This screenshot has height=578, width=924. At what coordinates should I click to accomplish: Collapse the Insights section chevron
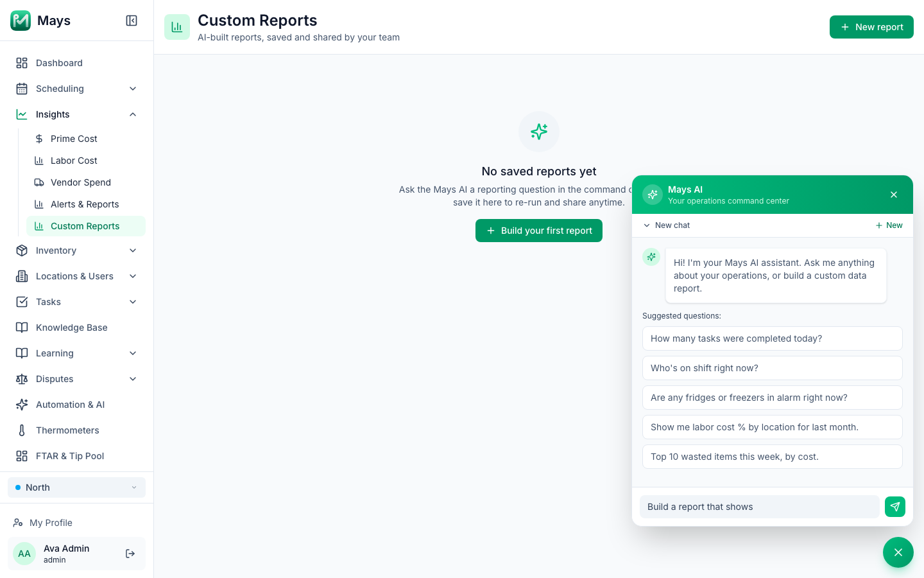point(133,114)
